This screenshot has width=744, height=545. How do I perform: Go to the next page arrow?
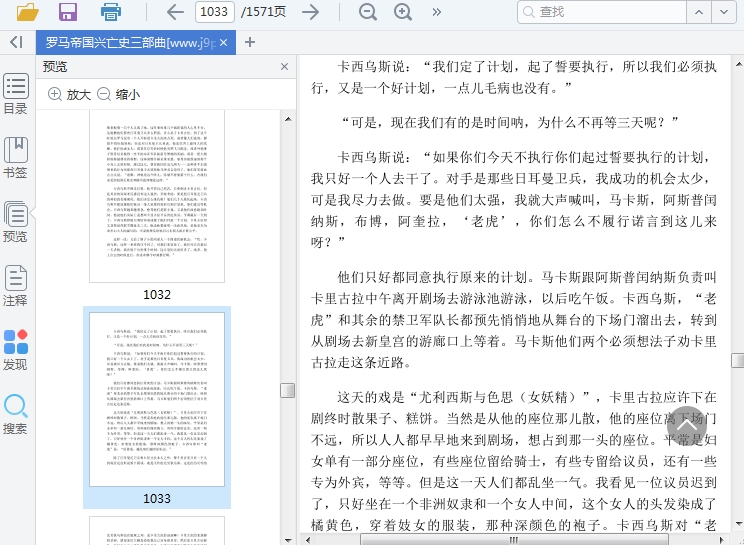311,12
